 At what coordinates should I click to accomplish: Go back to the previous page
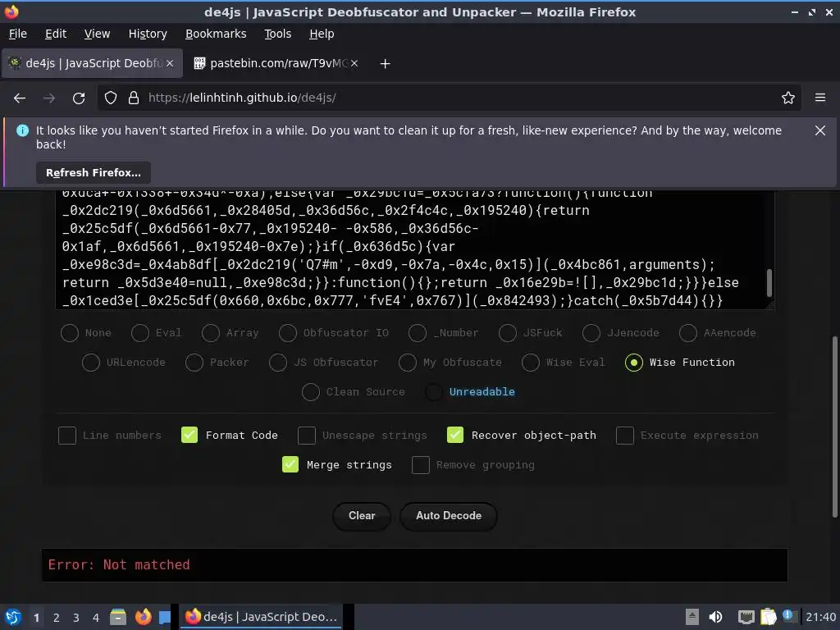click(20, 98)
